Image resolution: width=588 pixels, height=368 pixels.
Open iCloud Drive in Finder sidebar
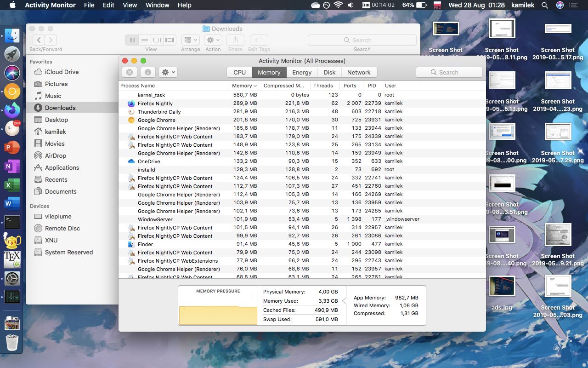pyautogui.click(x=62, y=72)
